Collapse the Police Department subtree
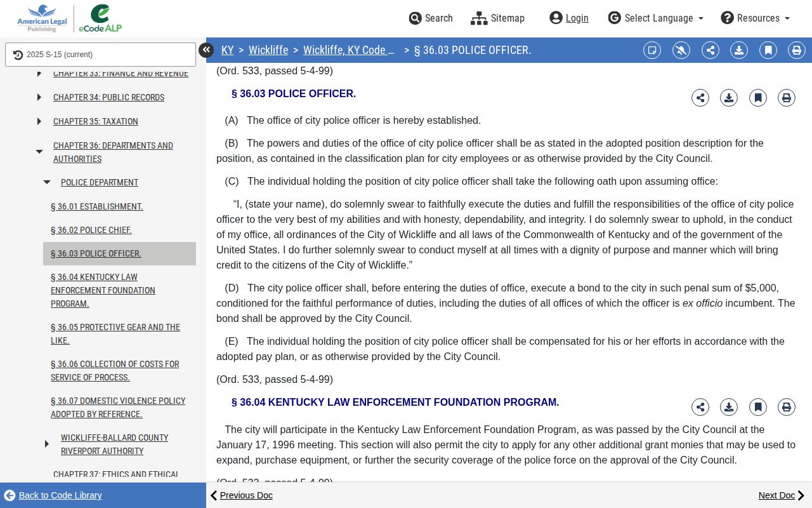Screen dimensions: 812x508 click(47, 182)
